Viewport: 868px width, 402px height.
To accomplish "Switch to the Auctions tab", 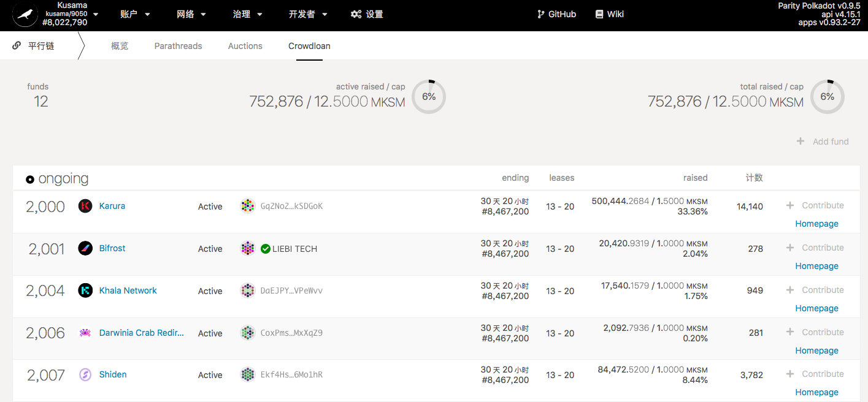I will tap(245, 46).
